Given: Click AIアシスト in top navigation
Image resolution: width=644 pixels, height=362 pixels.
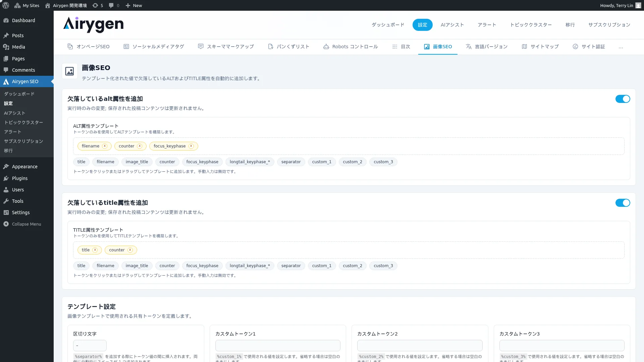Looking at the screenshot, I should [452, 25].
